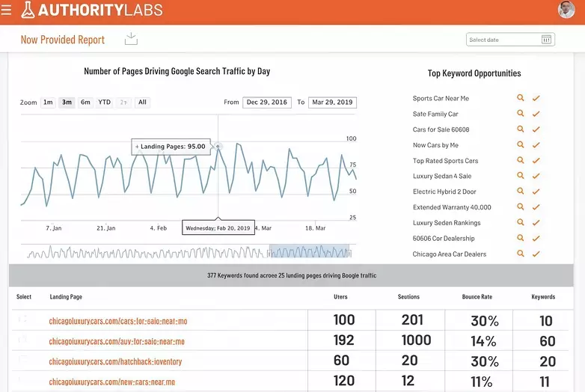Select the cars-for-sale-near-me row checkbox

click(22, 319)
